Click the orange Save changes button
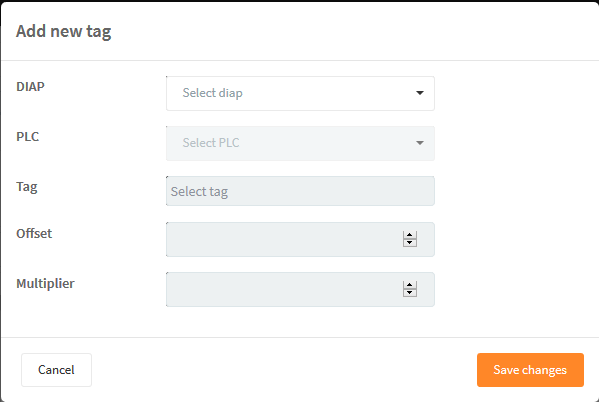Viewport: 599px width, 402px height. coord(530,370)
